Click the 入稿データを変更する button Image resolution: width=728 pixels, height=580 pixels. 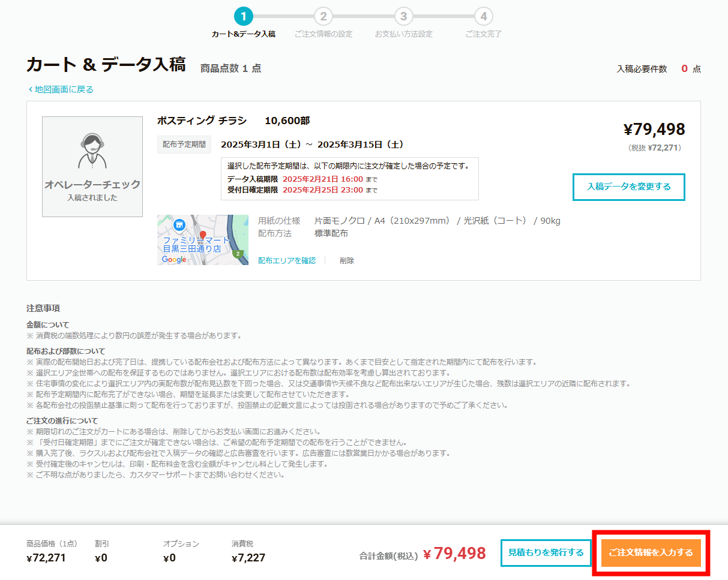(628, 187)
